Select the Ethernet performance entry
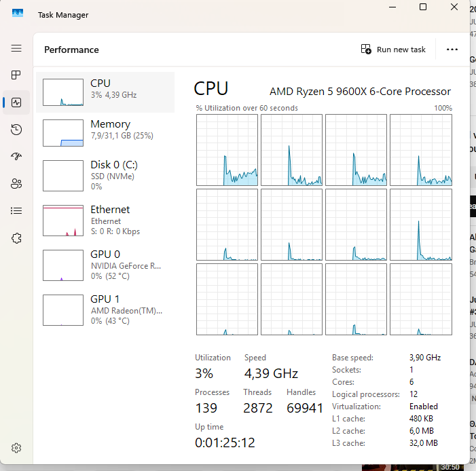The height and width of the screenshot is (471, 476). [105, 221]
